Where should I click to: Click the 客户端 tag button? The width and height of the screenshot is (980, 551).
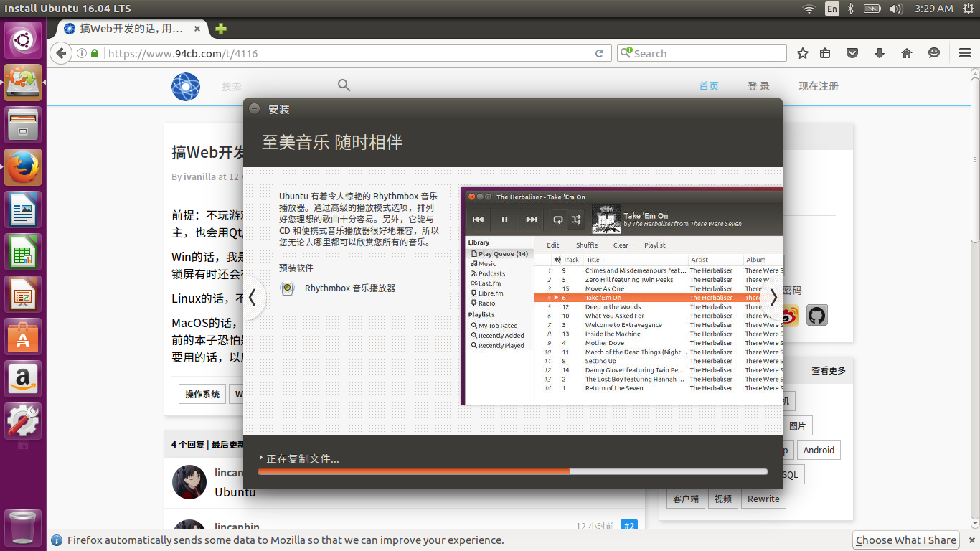point(686,499)
